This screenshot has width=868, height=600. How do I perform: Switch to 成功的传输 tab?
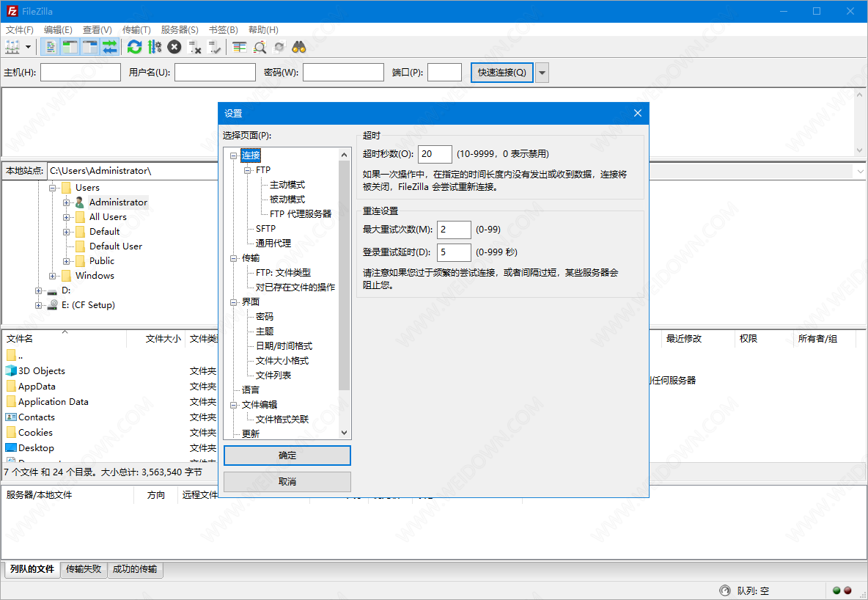click(134, 569)
